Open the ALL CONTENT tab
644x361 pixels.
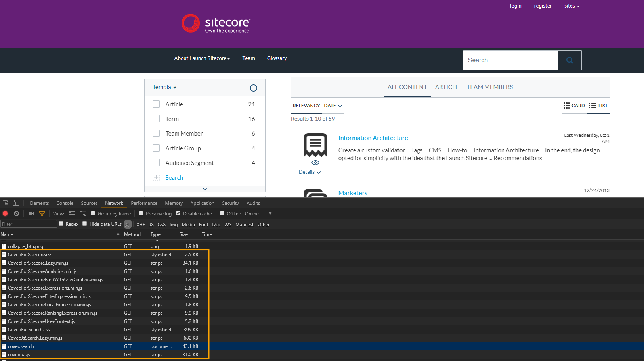click(x=407, y=87)
